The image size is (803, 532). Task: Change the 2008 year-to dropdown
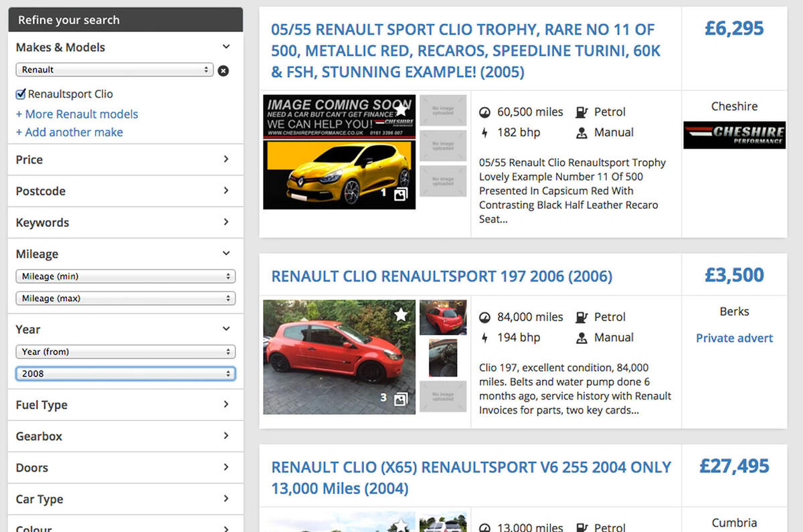click(x=125, y=373)
